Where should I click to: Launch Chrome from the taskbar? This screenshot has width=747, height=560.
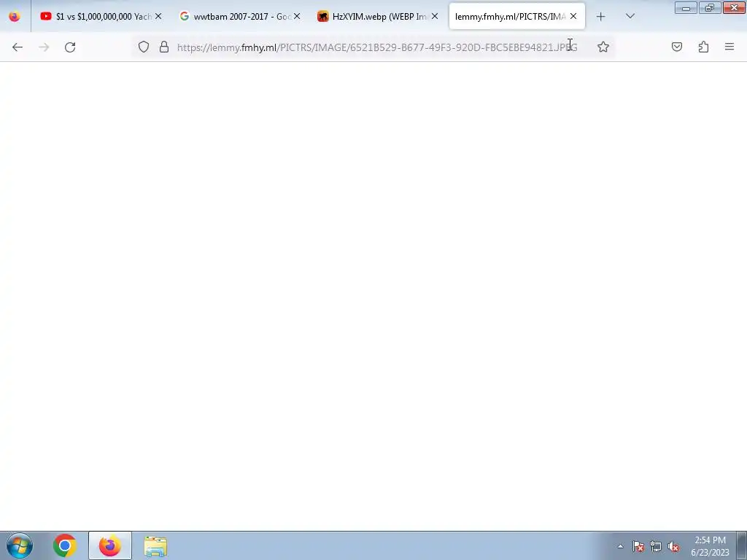[65, 545]
